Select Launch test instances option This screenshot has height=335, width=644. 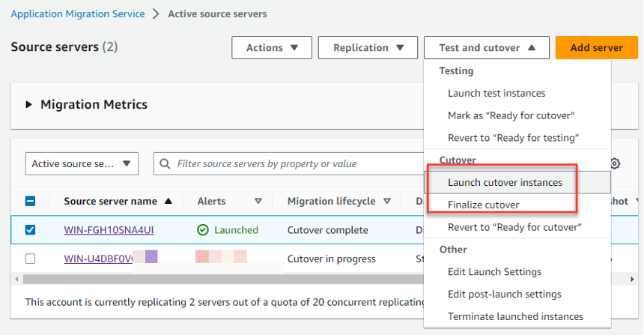(x=496, y=93)
